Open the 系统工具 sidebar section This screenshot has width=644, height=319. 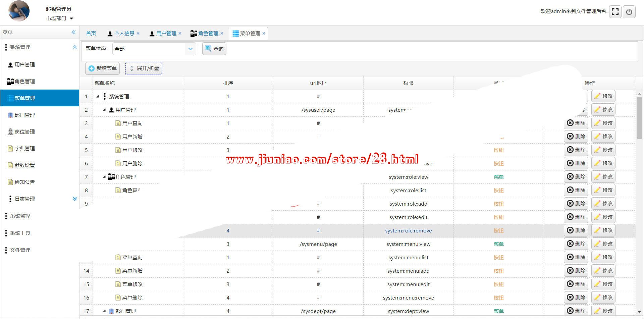pos(40,233)
